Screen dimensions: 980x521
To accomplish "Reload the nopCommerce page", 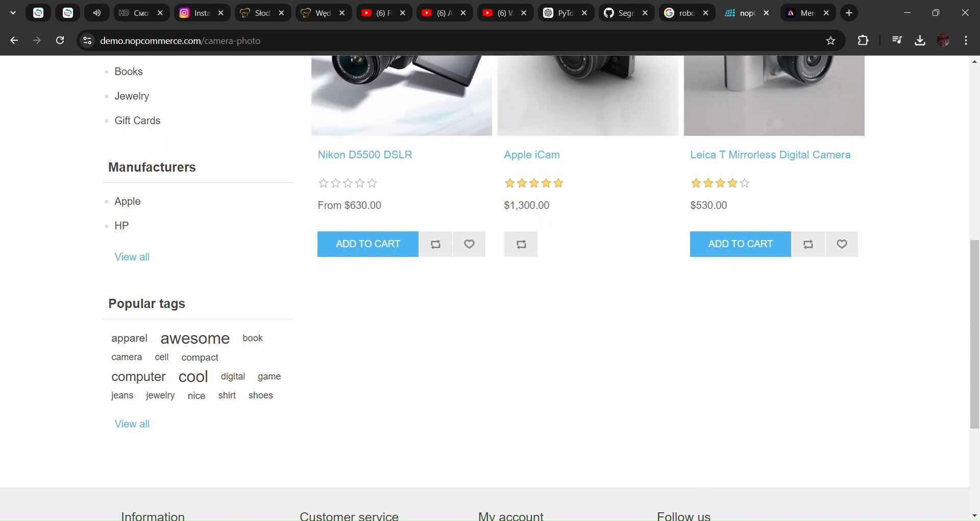I will [x=60, y=40].
